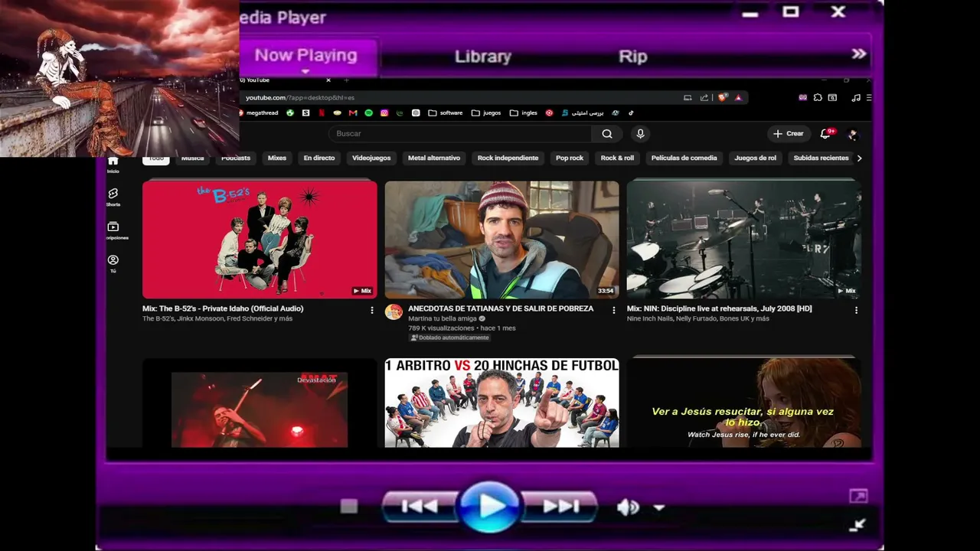Select the Juegos de rol chip
This screenshot has height=551, width=980.
[x=755, y=158]
